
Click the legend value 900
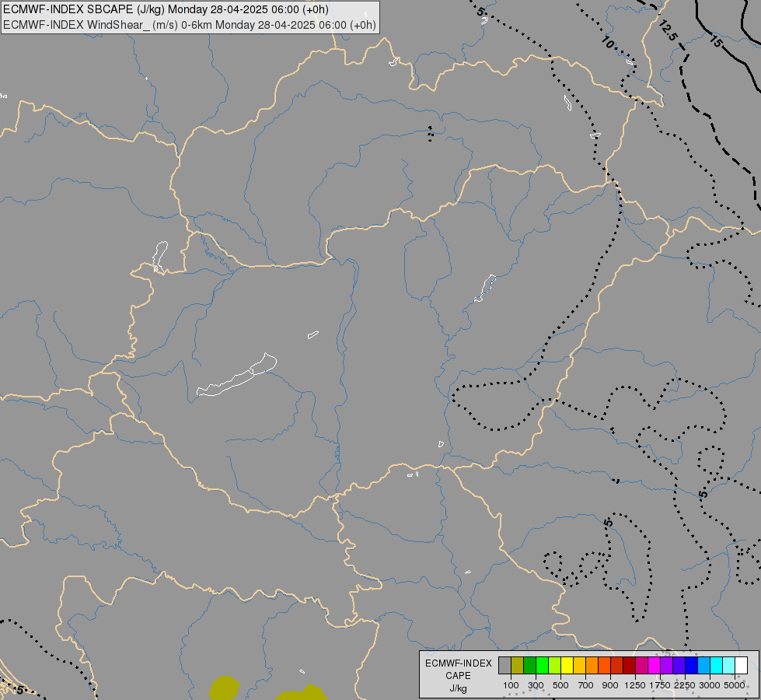(610, 685)
